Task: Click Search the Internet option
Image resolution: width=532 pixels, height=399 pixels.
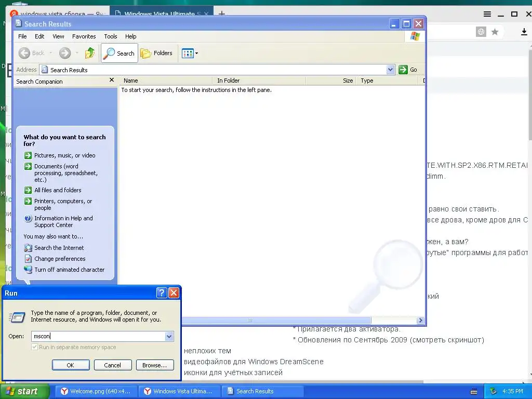Action: coord(59,248)
